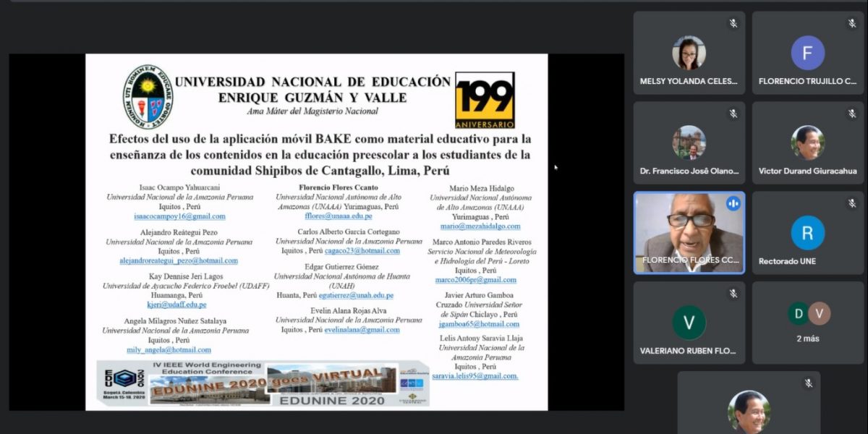Click 'Ama Máter del Magisterio Nacional' subtitle
Screen dimensions: 868x434
point(312,111)
